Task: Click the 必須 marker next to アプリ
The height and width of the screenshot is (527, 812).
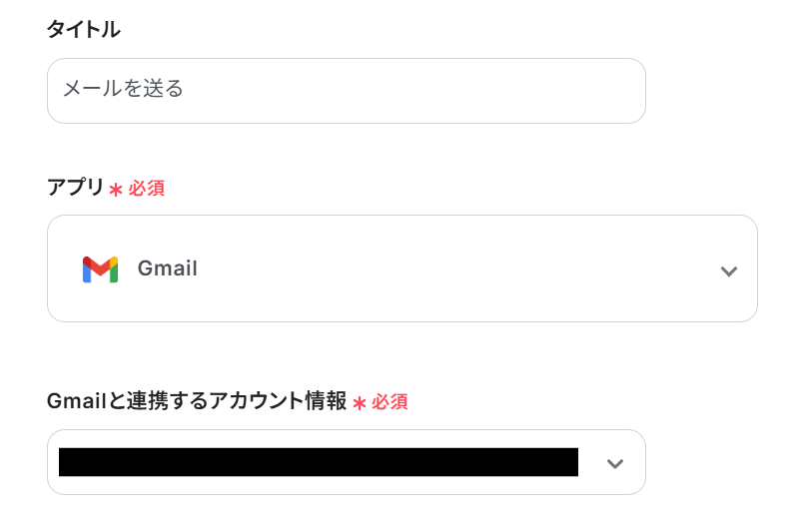Action: (x=147, y=188)
